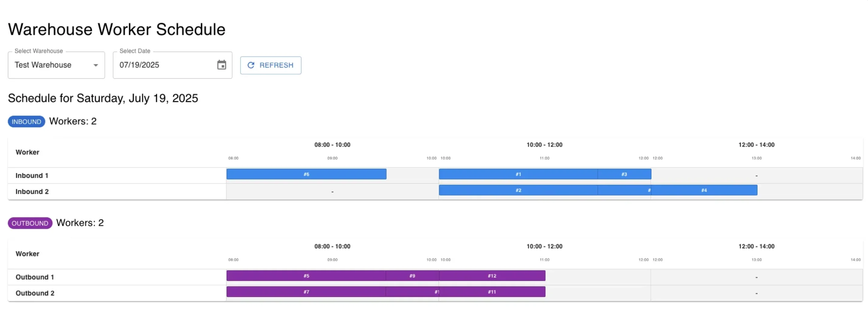Open the calendar date picker icon

pos(221,65)
